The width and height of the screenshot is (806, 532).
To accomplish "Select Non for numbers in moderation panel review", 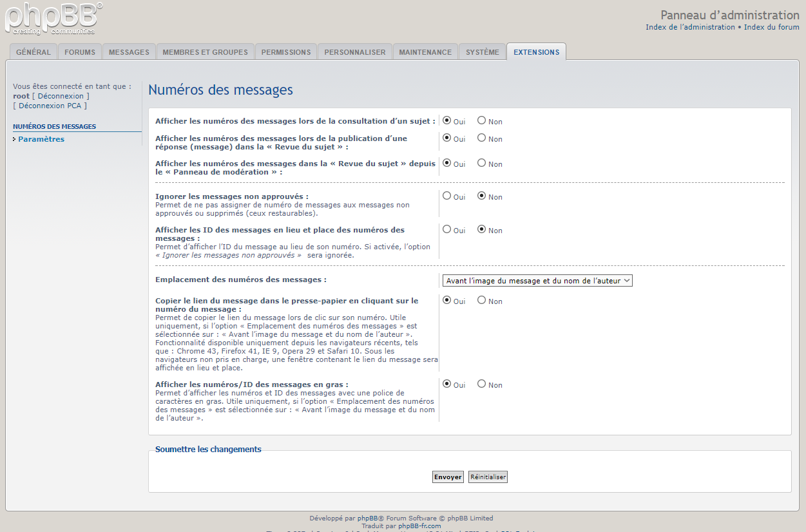I will tap(481, 163).
